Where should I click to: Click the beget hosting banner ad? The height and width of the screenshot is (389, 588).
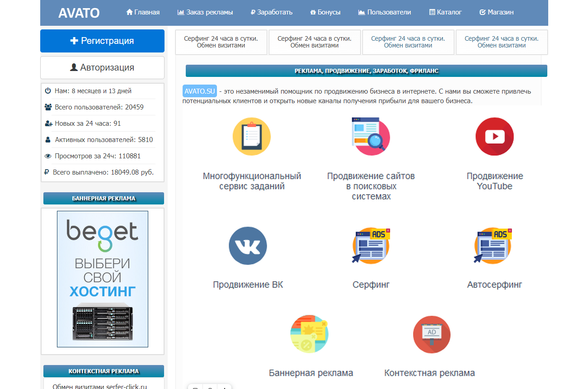[x=103, y=279]
